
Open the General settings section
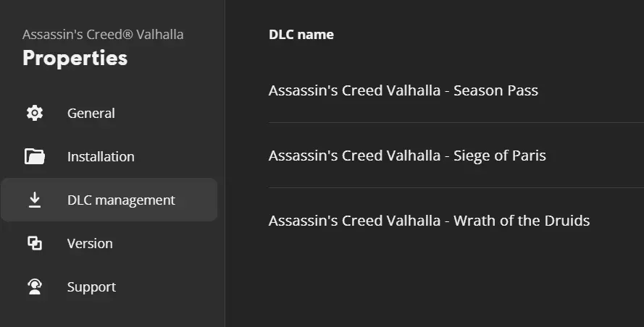coord(91,114)
